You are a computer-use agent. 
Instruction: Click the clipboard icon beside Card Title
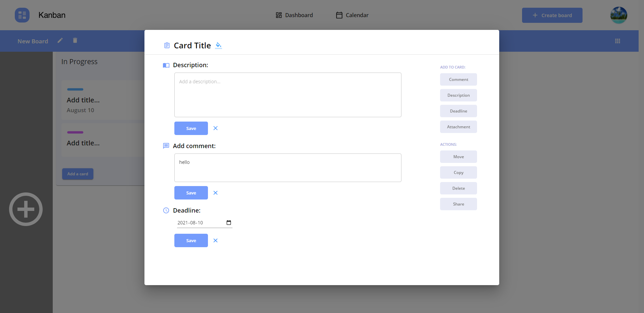[x=167, y=45]
